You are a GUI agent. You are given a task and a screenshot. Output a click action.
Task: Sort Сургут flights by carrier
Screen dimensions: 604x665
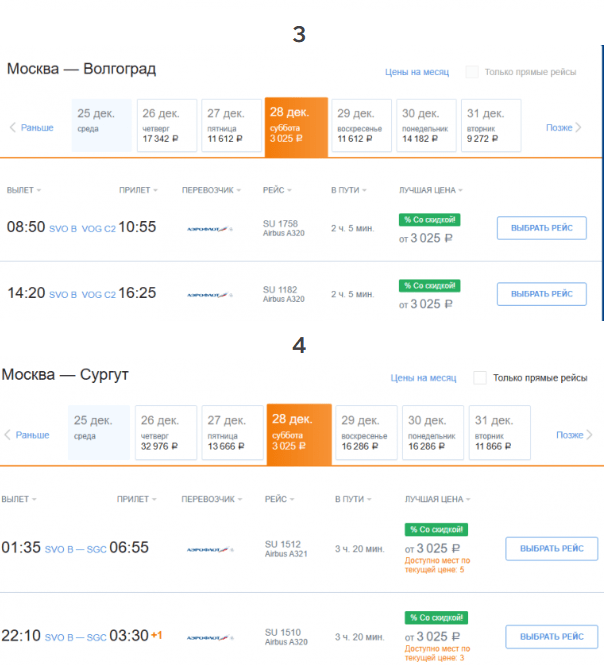[x=212, y=498]
